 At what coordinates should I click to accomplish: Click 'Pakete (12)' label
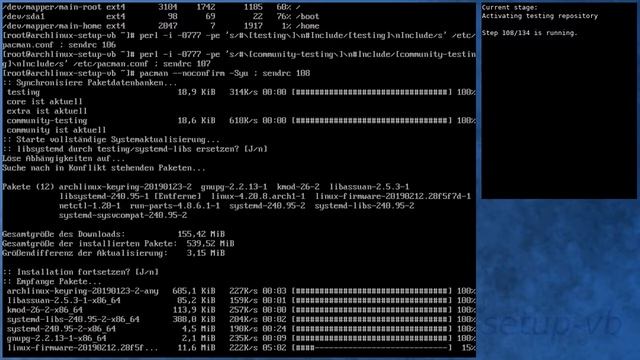pos(28,187)
